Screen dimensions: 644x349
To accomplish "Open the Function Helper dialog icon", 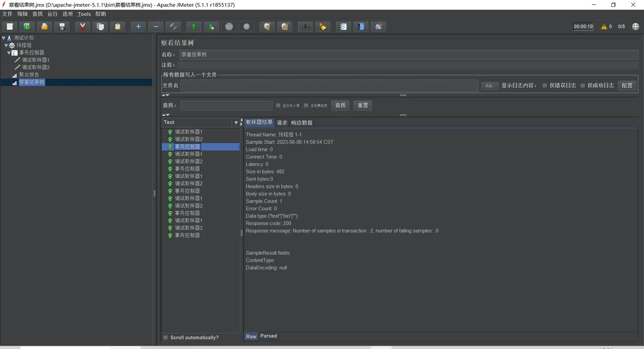I will [x=343, y=27].
